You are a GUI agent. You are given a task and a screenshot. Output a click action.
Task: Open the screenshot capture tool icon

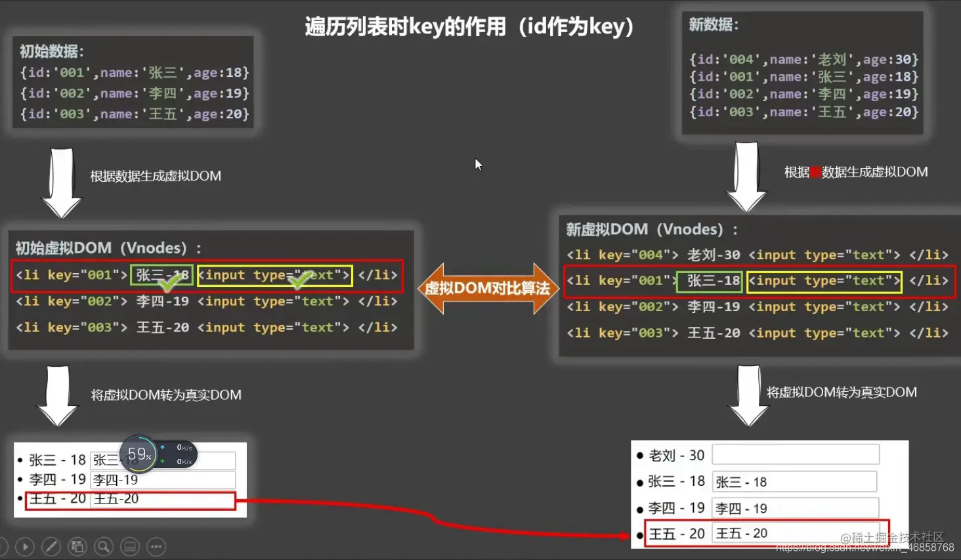click(77, 546)
